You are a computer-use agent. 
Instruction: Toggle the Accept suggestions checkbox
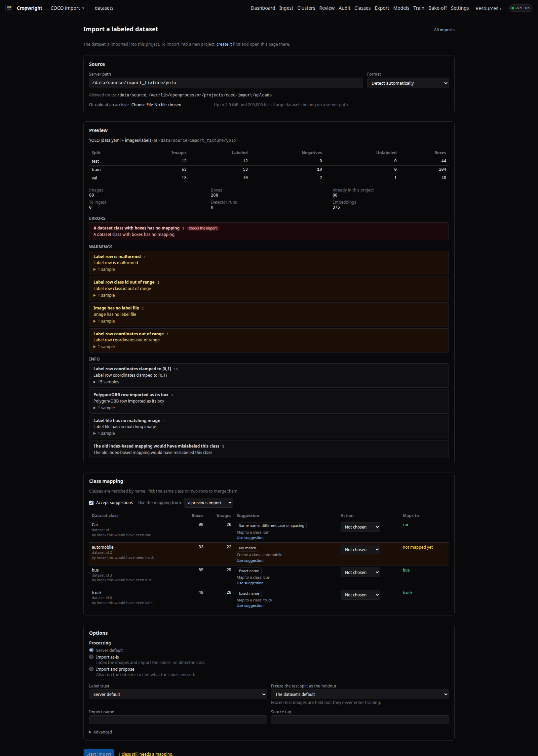click(91, 503)
